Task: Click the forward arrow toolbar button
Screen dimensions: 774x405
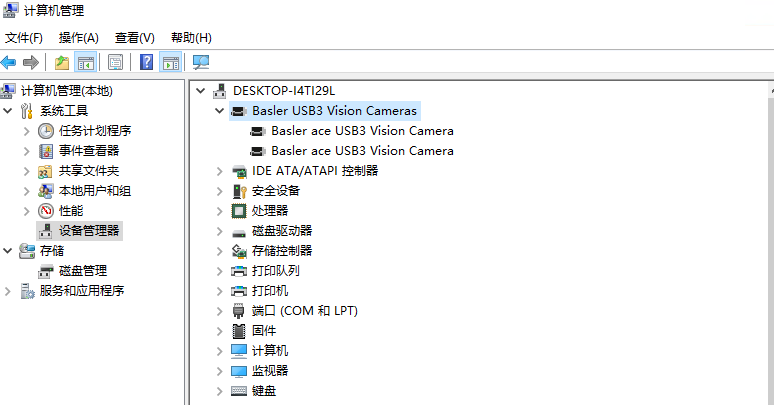Action: 31,63
